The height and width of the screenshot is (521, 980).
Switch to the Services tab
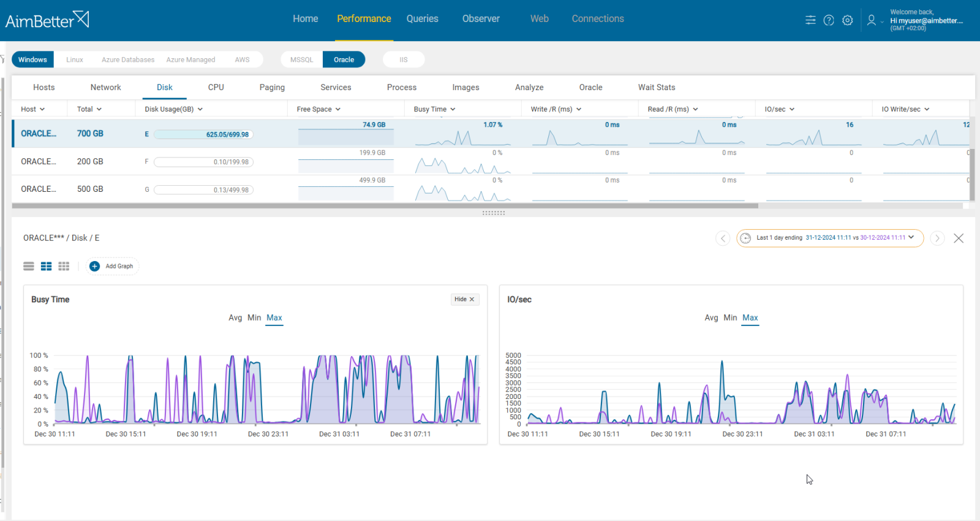pos(336,88)
